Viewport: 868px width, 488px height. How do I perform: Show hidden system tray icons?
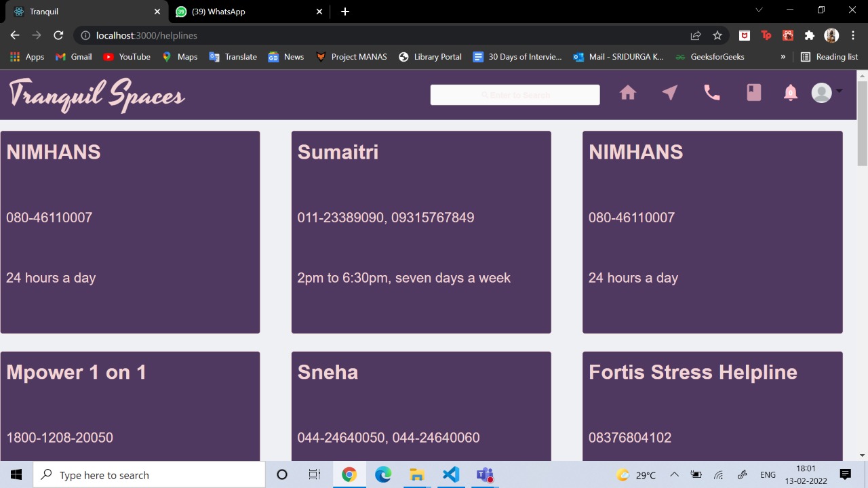[674, 475]
